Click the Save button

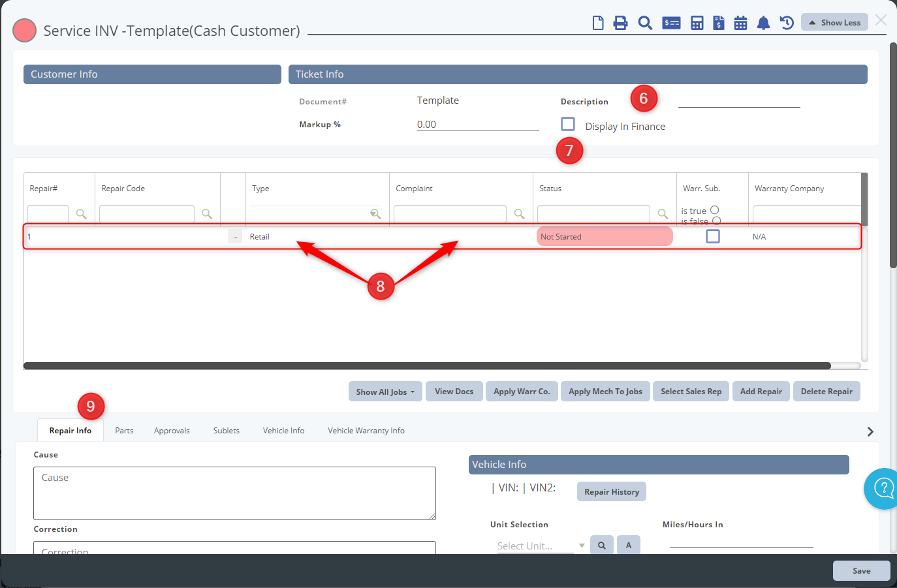861,571
